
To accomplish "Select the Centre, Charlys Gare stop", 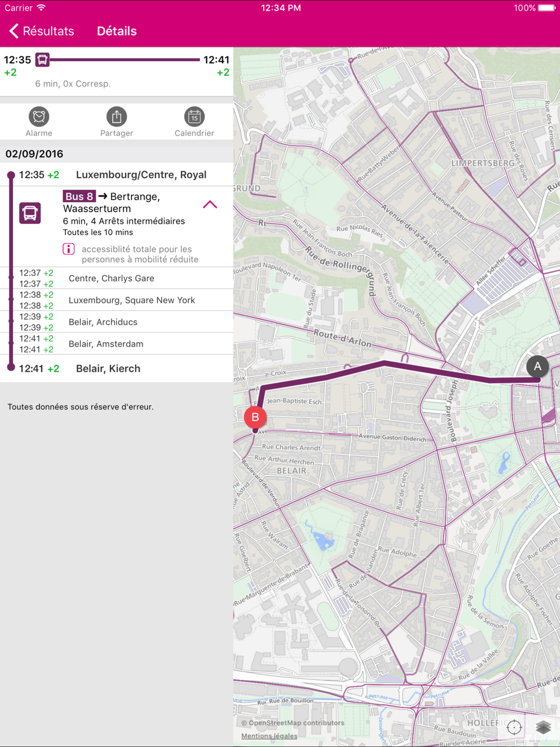I will [111, 278].
